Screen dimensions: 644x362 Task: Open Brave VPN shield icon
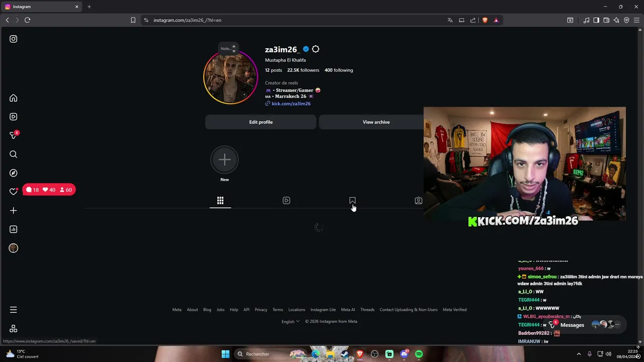coord(626,20)
